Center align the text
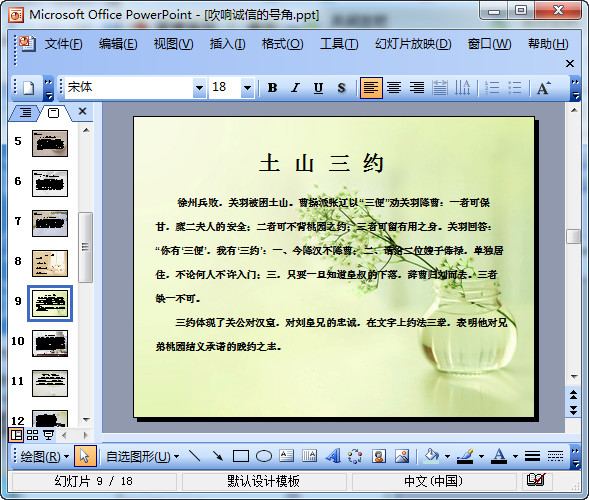This screenshot has width=589, height=500. point(394,88)
